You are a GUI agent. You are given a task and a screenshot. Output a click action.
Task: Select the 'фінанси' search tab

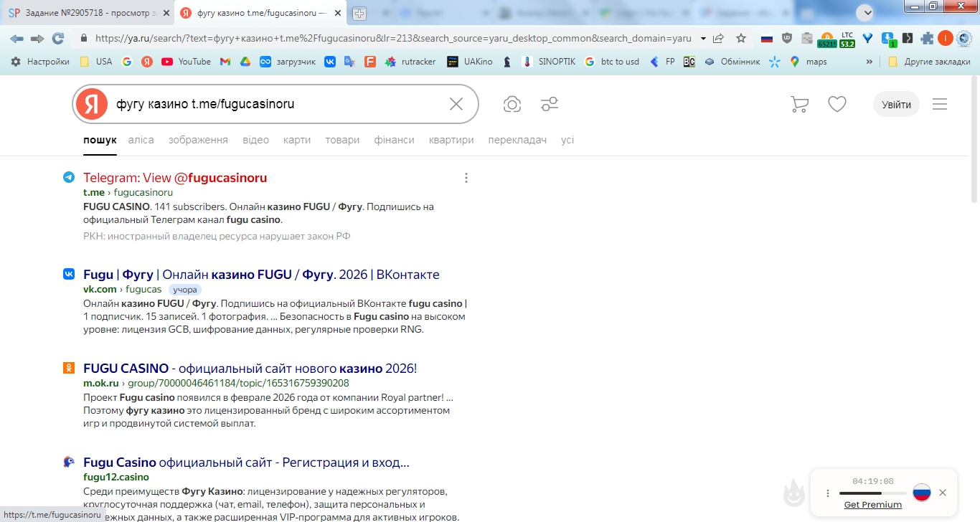(395, 140)
